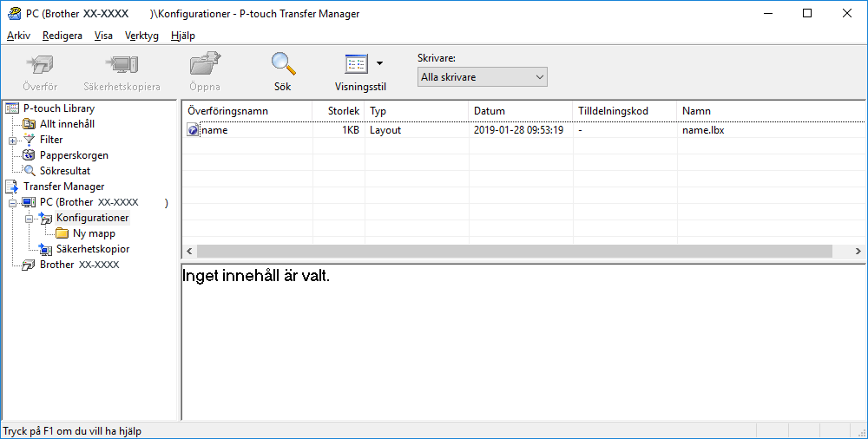Viewport: 868px width, 439px height.
Task: Click the Sök magnifier icon
Action: click(x=283, y=63)
